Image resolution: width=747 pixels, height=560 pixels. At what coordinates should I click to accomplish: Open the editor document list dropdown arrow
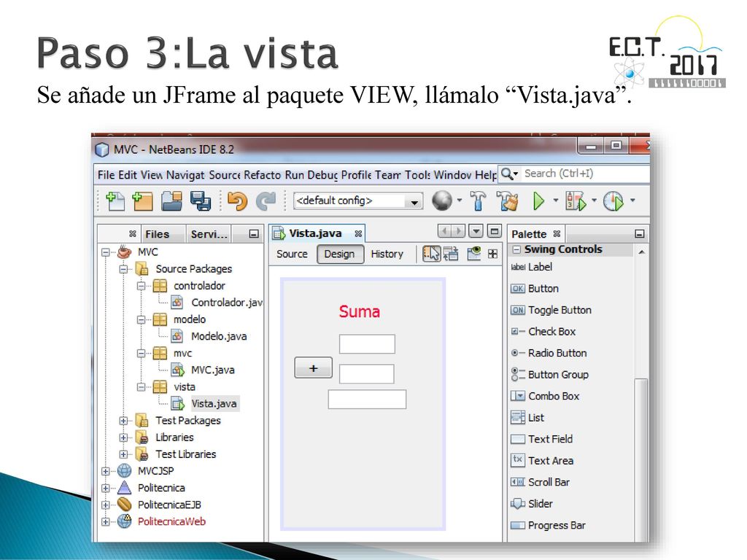coord(476,231)
